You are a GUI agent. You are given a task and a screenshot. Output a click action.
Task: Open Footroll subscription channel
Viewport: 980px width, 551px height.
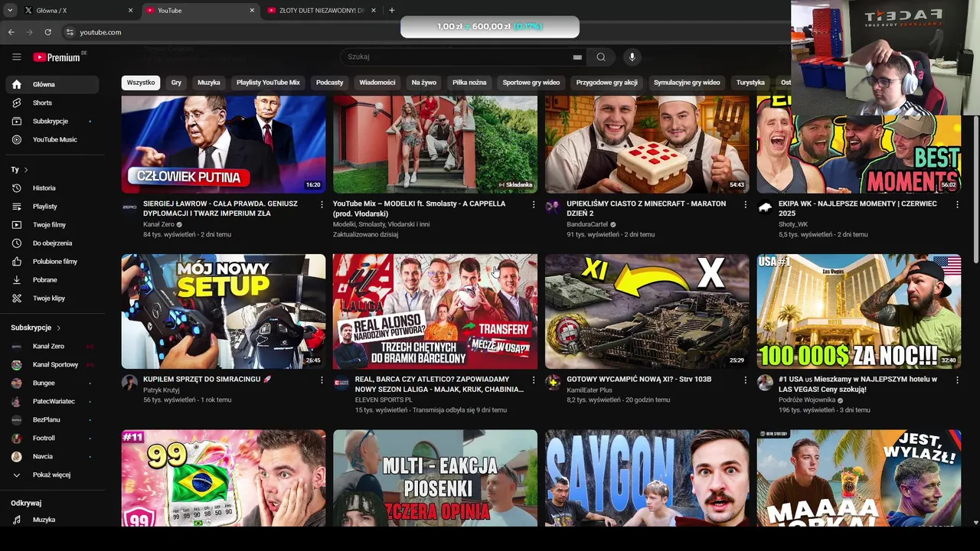[52, 438]
